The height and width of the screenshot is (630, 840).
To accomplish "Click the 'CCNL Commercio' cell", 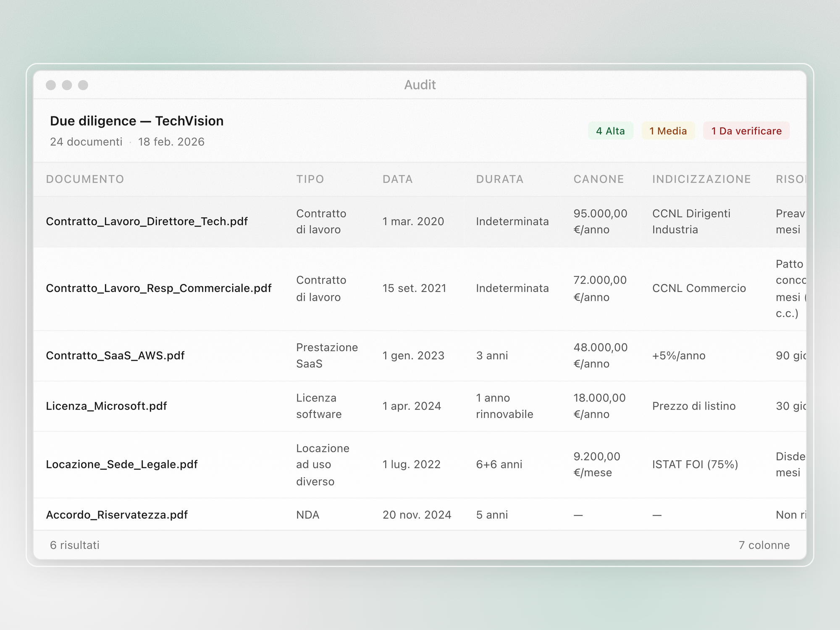I will [699, 288].
